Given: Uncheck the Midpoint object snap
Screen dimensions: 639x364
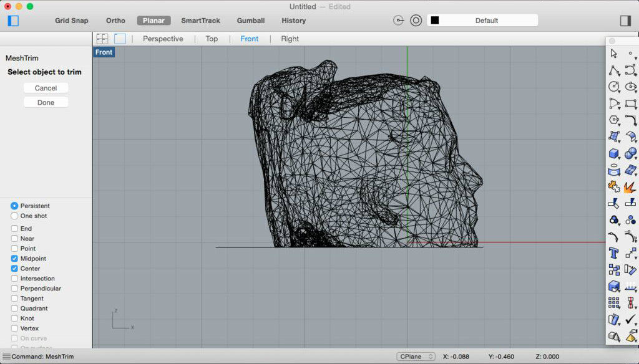Looking at the screenshot, I should click(x=14, y=259).
